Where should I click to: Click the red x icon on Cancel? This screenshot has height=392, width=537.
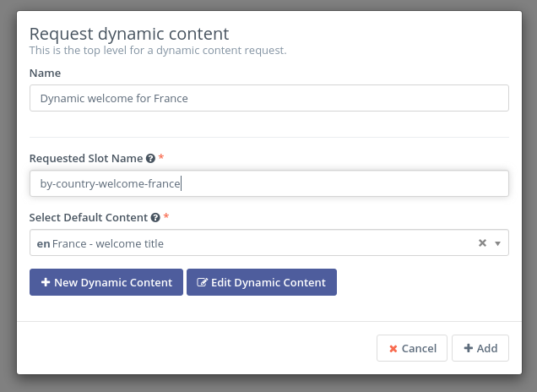(x=393, y=348)
